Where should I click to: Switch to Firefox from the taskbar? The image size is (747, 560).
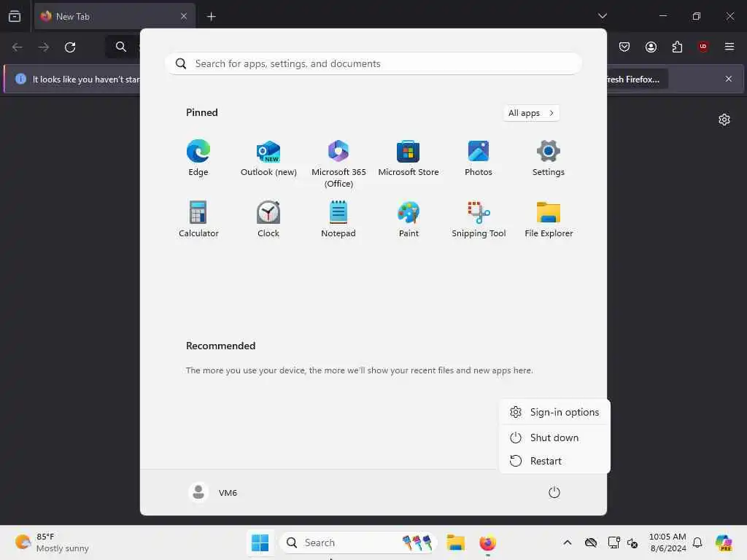[x=487, y=542]
